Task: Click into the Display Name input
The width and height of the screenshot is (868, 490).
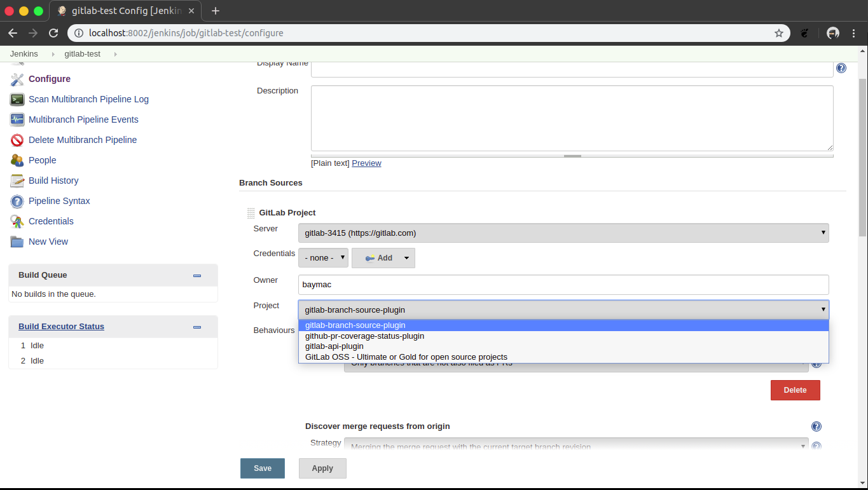Action: pyautogui.click(x=572, y=69)
